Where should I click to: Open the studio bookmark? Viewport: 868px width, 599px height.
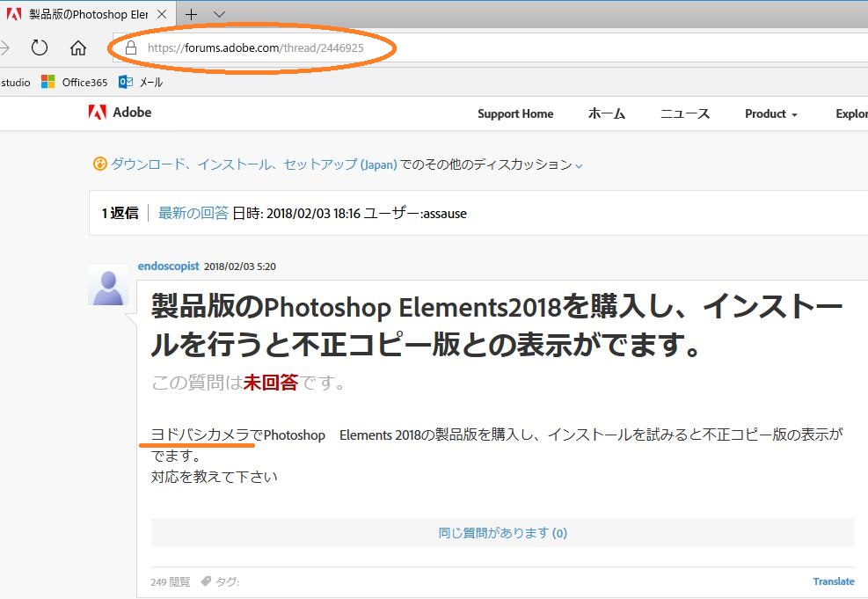[x=16, y=83]
